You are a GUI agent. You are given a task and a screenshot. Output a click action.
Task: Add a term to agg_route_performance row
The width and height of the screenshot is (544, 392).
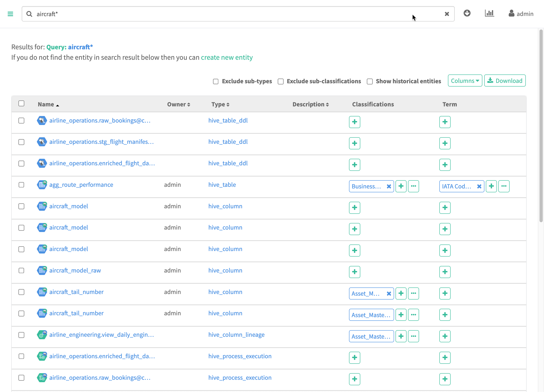click(x=491, y=186)
